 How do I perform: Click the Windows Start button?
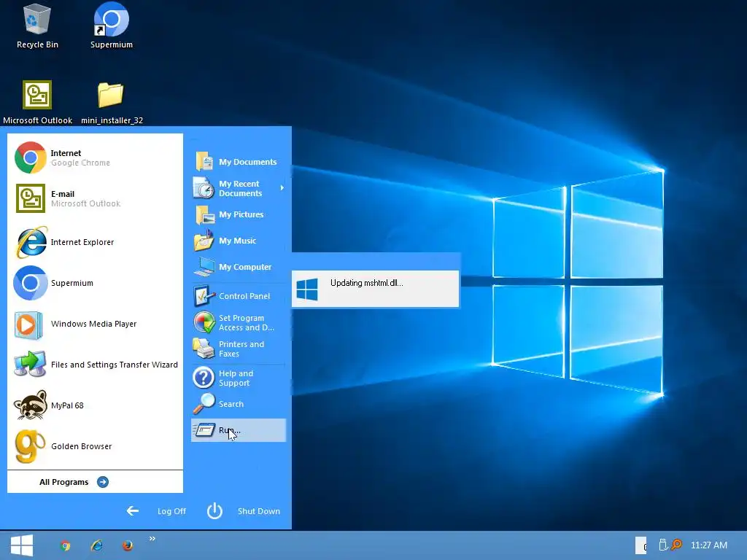pos(22,545)
